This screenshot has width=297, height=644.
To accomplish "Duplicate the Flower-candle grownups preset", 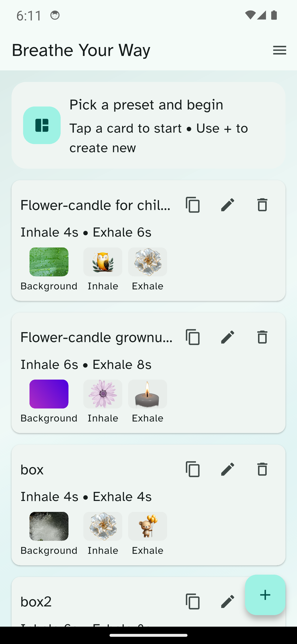I will click(193, 337).
